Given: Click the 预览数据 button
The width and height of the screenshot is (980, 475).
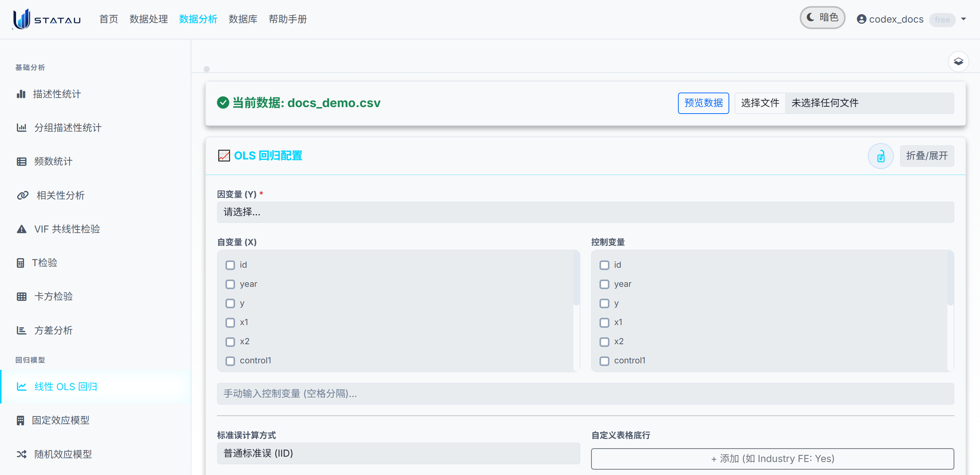Looking at the screenshot, I should (703, 103).
